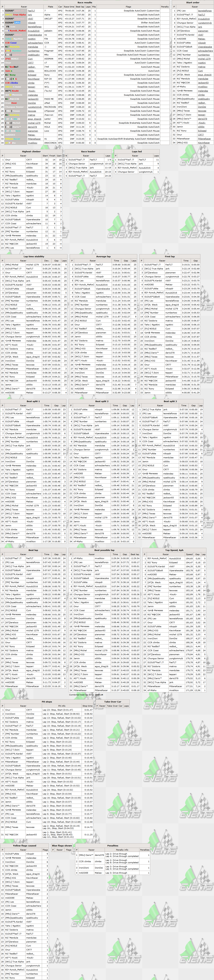Image resolution: width=214 pixels, height=980 pixels.
Task: Click Pit stops table heading
Action: (47, 702)
